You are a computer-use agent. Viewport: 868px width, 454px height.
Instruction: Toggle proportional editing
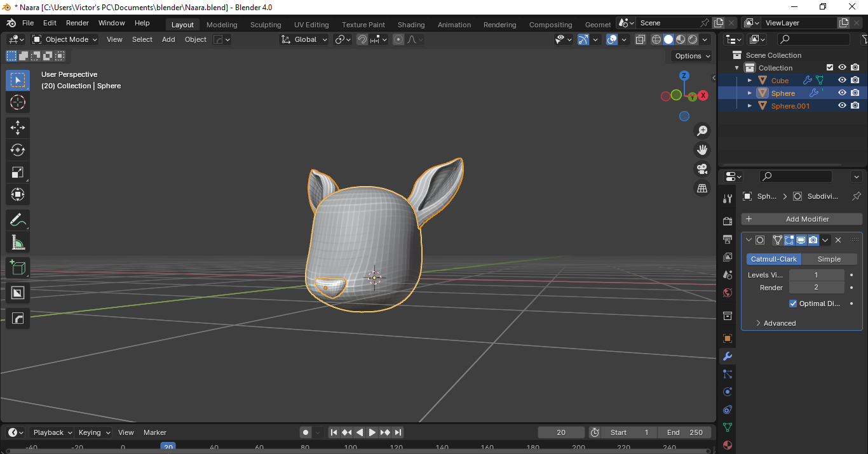[398, 39]
